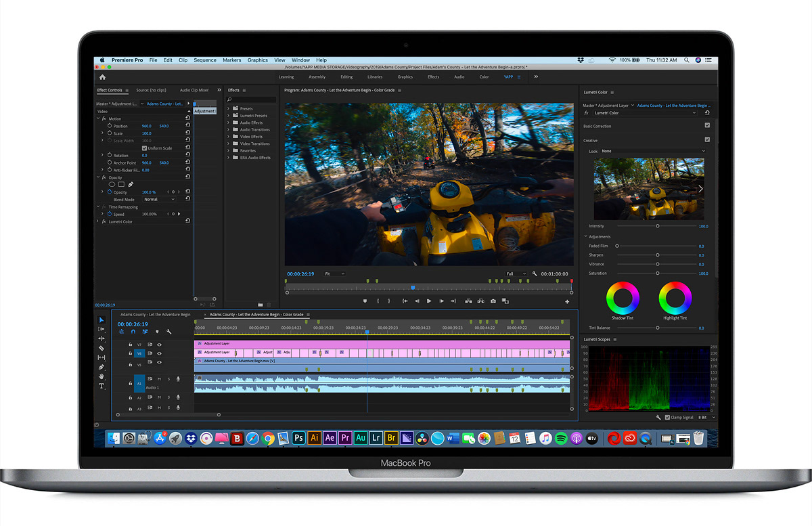Click the Shadow Tint color wheel
The height and width of the screenshot is (526, 812).
[x=623, y=298]
